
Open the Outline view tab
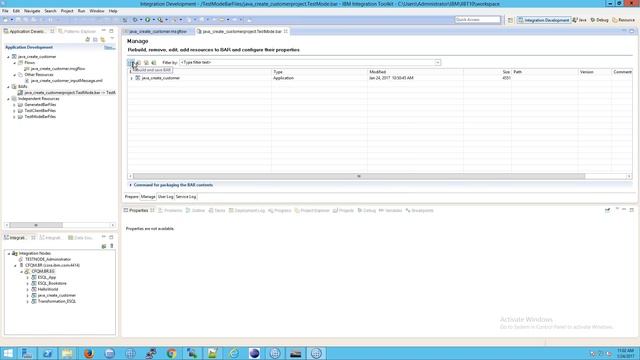(195, 211)
